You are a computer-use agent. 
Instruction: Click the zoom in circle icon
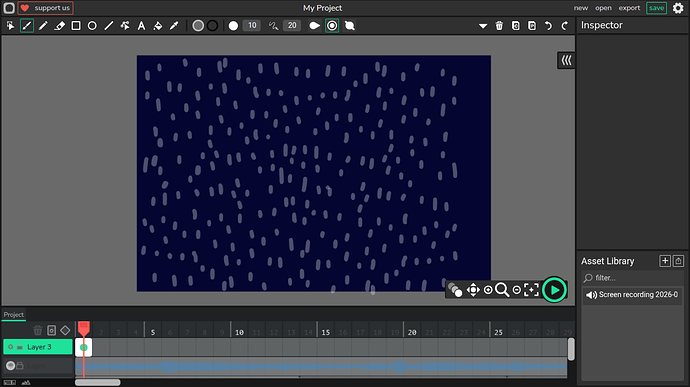[x=488, y=290]
